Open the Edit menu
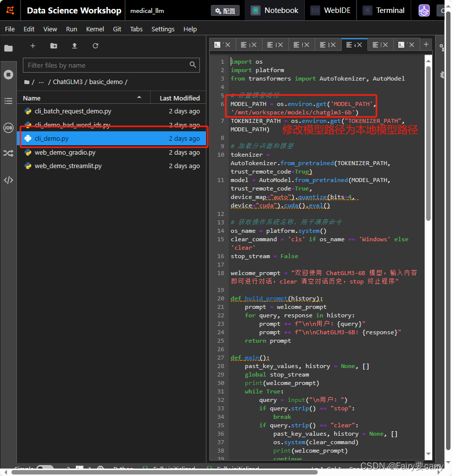The image size is (452, 476). [x=29, y=29]
